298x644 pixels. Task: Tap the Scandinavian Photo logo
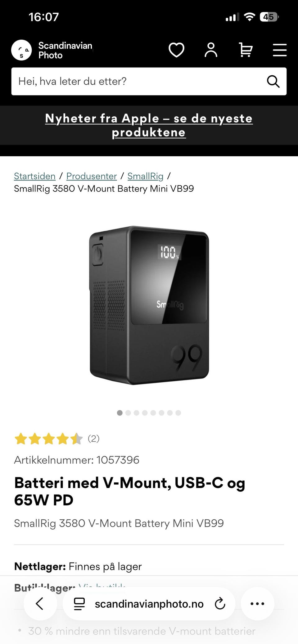(x=52, y=50)
